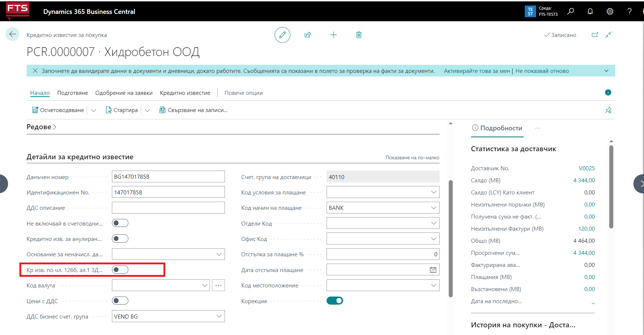Open the search magnifier icon
The image size is (644, 335).
point(570,11)
